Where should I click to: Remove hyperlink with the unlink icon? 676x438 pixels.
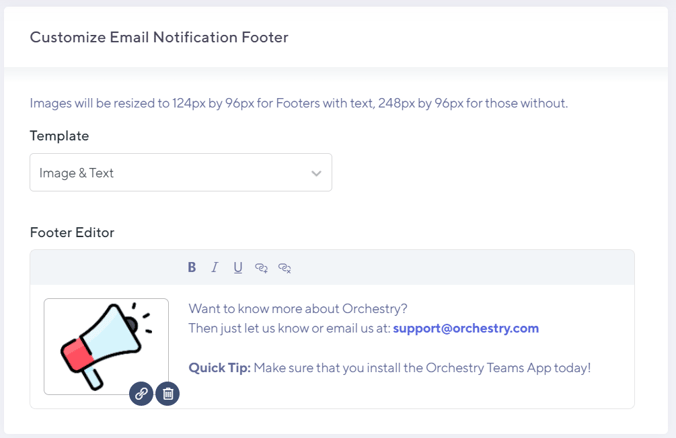pos(285,268)
